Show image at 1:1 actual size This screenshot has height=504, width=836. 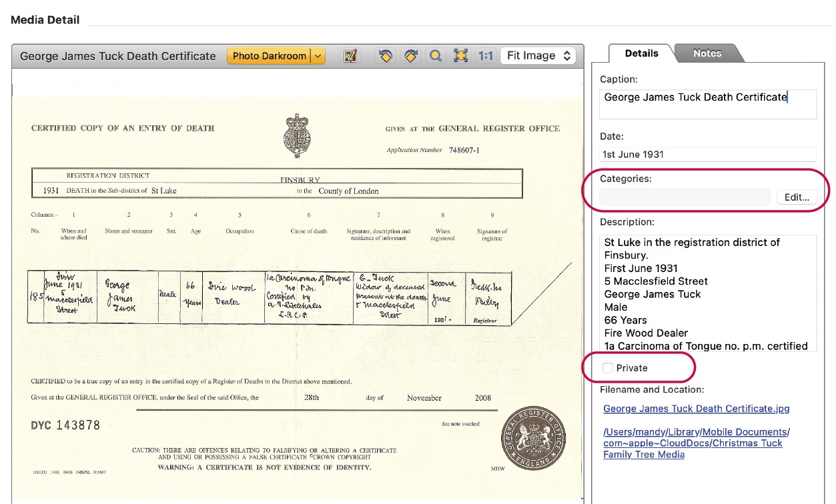486,56
